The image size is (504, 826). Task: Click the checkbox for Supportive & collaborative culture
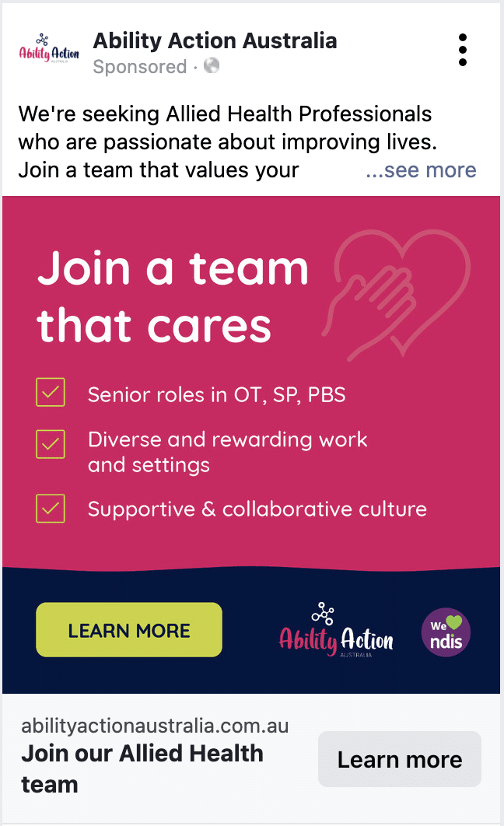(50, 509)
